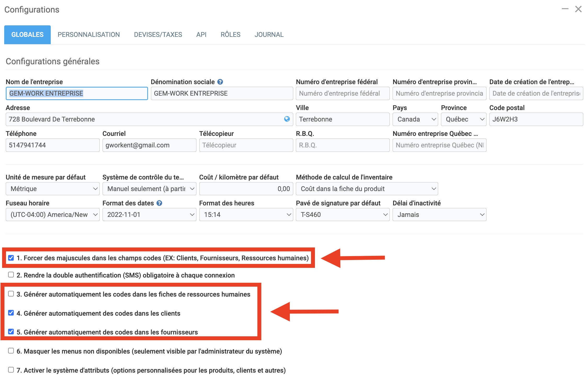Screen dimensions: 588x381
Task: Uncheck auto-generate codes for clients
Action: [11, 313]
